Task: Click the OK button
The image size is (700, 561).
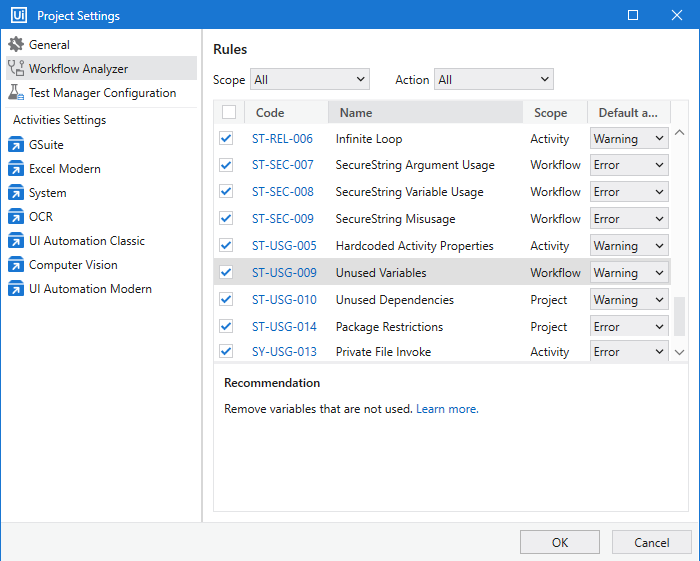Action: pyautogui.click(x=560, y=542)
